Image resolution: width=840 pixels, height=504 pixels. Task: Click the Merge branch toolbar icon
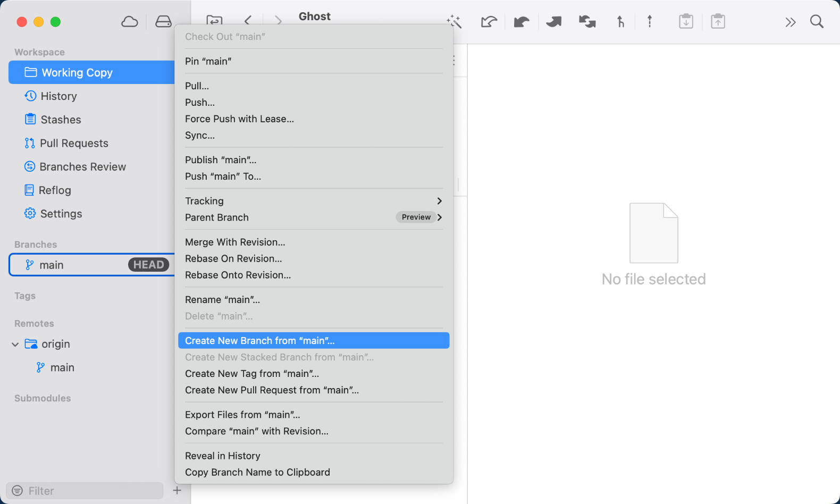pos(620,22)
